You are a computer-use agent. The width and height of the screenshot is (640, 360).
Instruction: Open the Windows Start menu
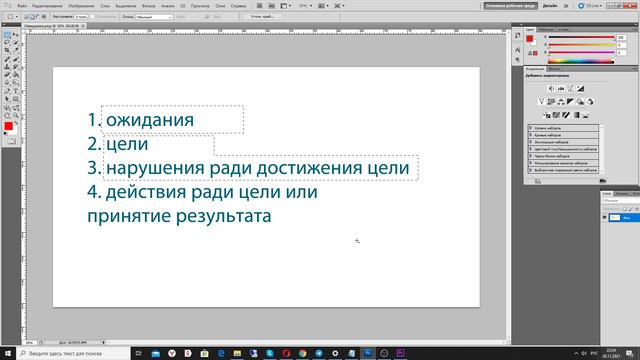pos(8,353)
